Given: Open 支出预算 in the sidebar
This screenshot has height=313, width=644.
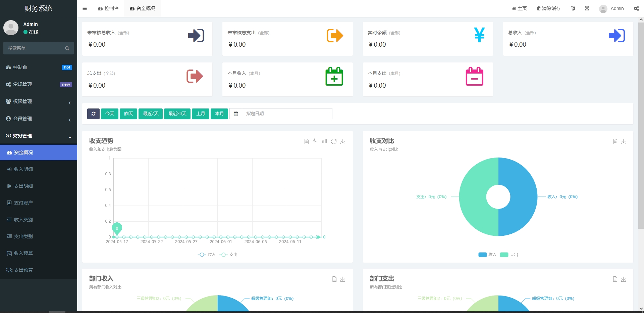Looking at the screenshot, I should [39, 270].
